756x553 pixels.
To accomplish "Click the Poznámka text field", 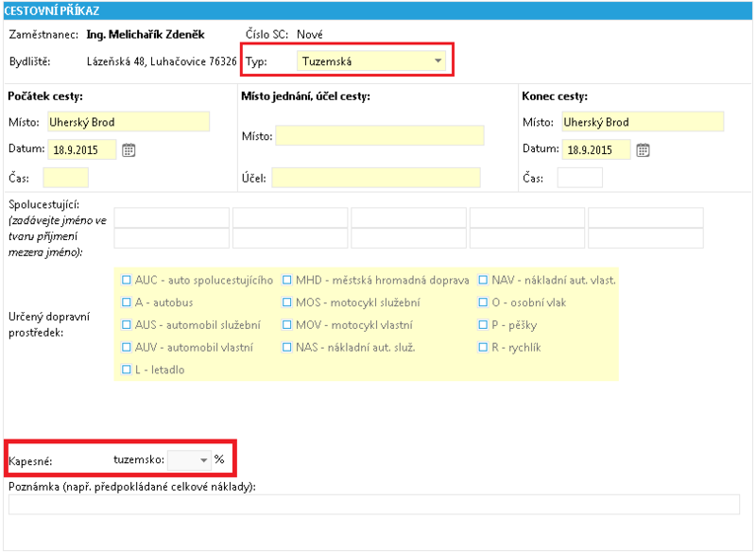I will (374, 504).
